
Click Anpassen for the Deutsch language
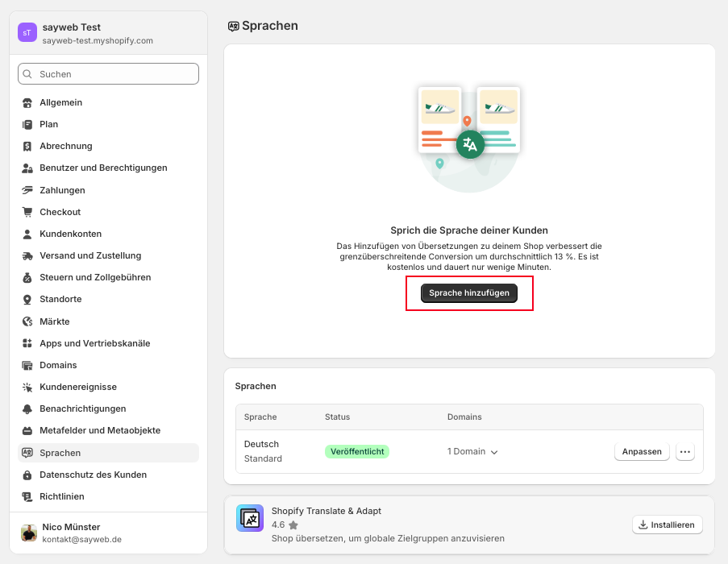(642, 452)
